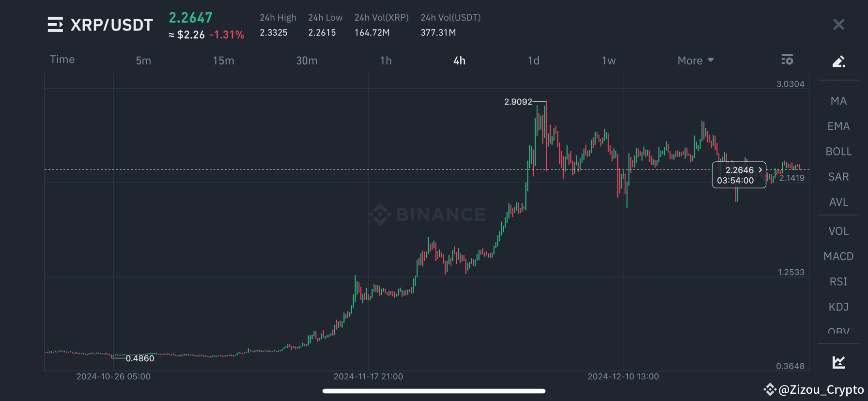Click the chart scroll slider at the bottom
Screen dimensions: 868x401
(x=434, y=390)
